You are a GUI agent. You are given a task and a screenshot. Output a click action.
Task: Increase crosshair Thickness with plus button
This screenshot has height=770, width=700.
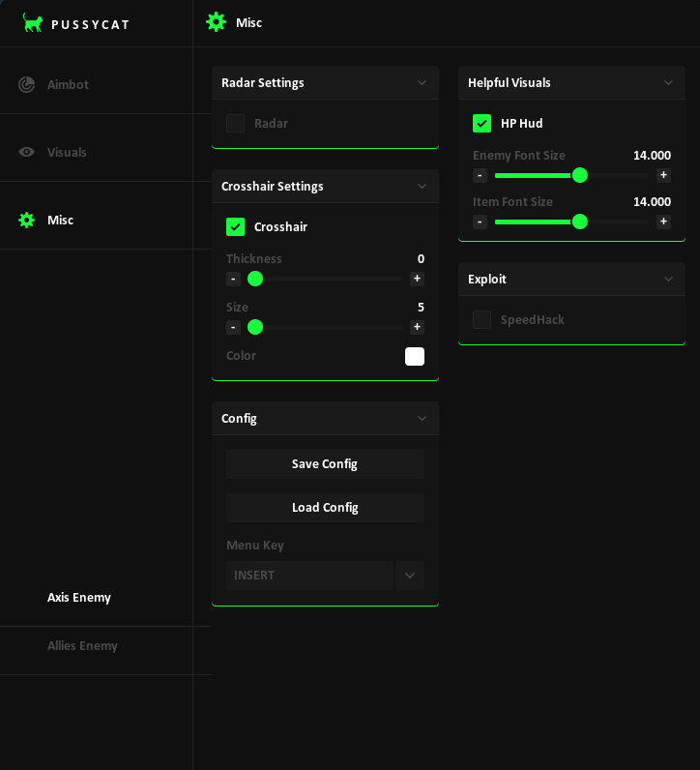417,279
